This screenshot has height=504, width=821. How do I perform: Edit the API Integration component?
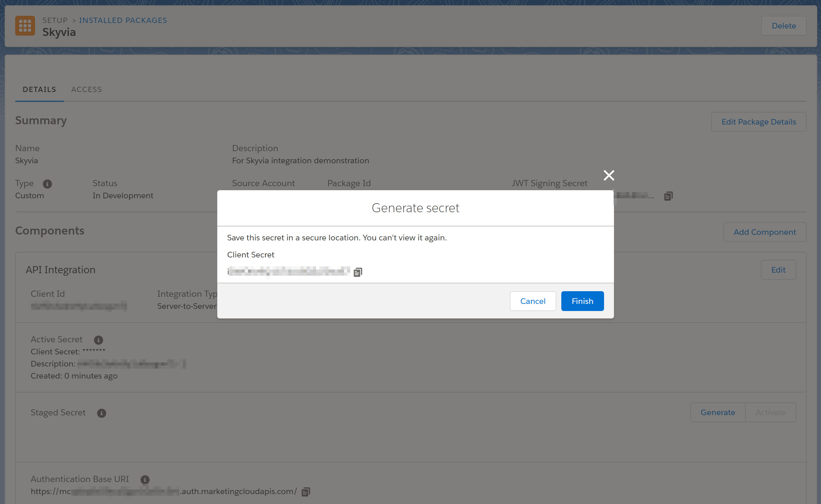(778, 270)
